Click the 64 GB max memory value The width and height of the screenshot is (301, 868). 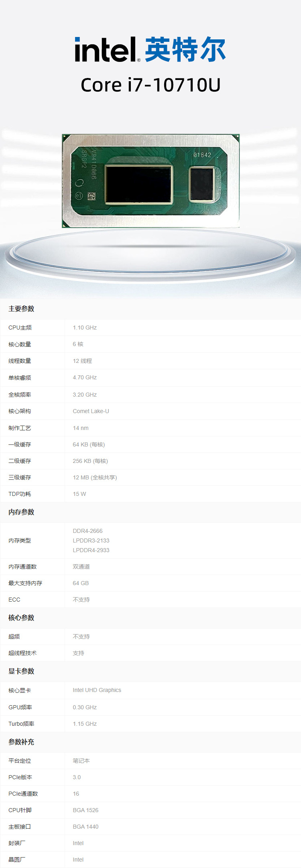pos(81,583)
